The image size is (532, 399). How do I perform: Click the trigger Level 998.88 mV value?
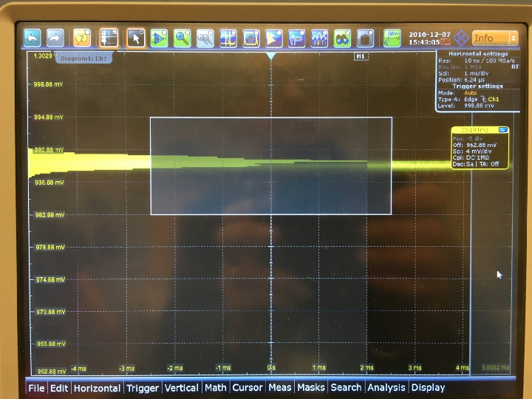pos(479,106)
